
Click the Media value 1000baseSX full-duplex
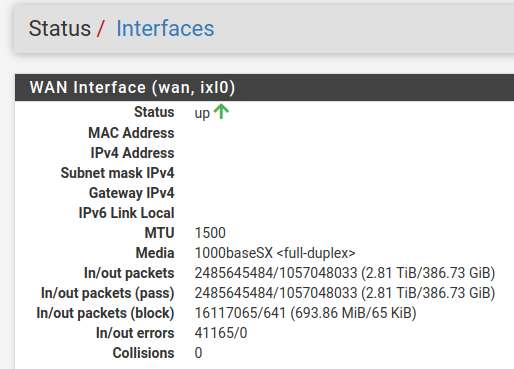pos(275,253)
